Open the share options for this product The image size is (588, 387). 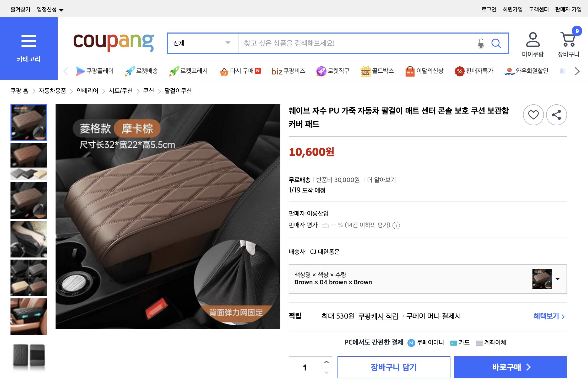[x=556, y=115]
